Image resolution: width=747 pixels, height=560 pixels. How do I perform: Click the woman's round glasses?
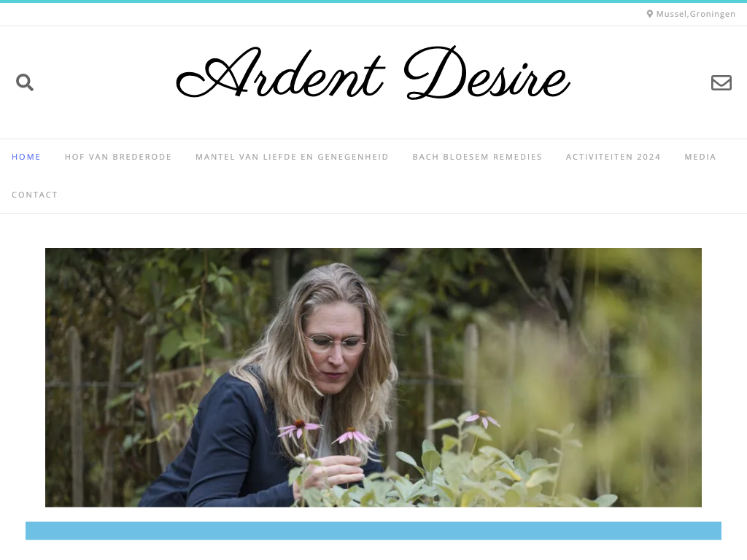[x=336, y=343]
